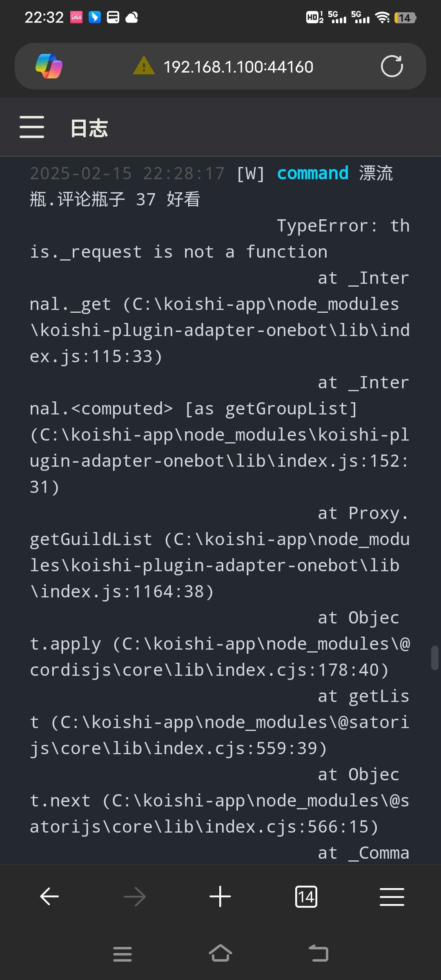Reload the page with refresh icon
The height and width of the screenshot is (980, 441).
(x=392, y=66)
